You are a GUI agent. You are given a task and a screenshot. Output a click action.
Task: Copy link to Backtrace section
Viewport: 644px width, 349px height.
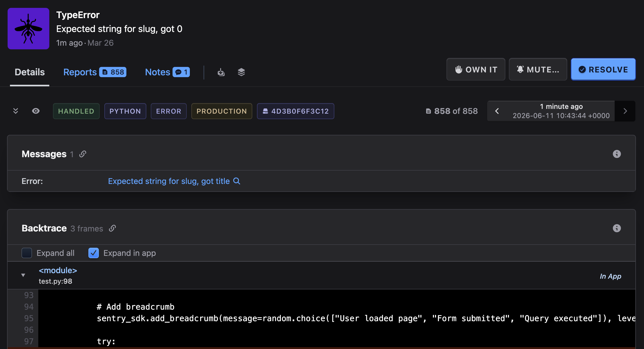point(112,228)
